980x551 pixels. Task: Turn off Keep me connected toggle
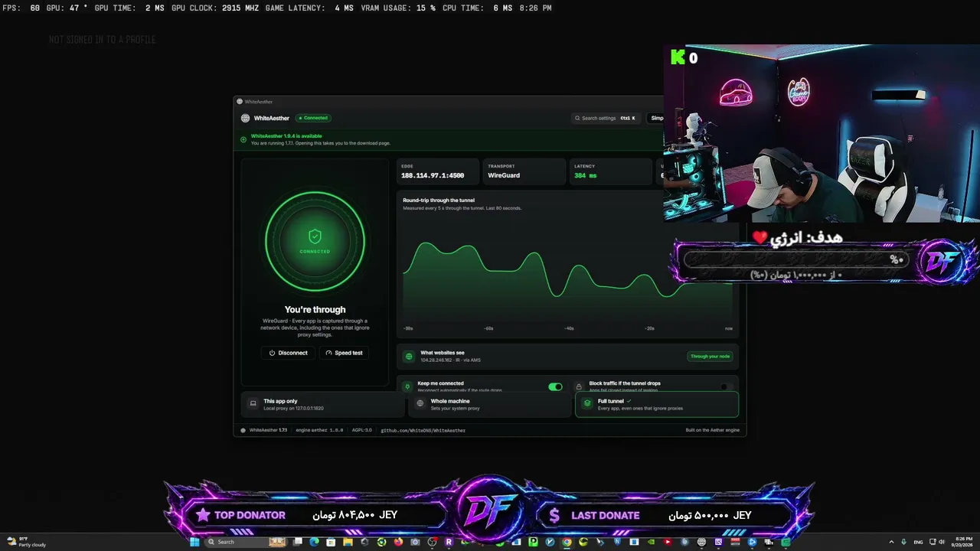coord(556,386)
